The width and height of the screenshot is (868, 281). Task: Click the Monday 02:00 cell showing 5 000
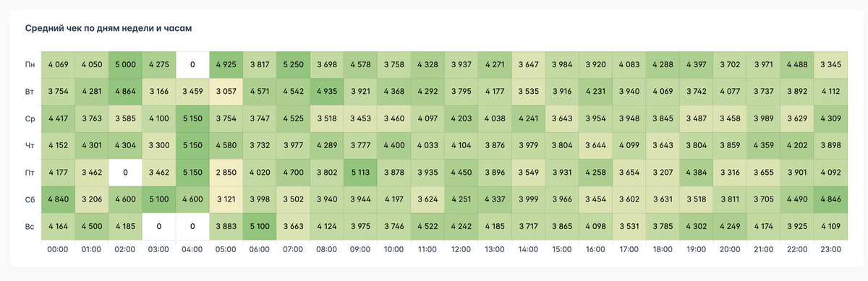(125, 65)
